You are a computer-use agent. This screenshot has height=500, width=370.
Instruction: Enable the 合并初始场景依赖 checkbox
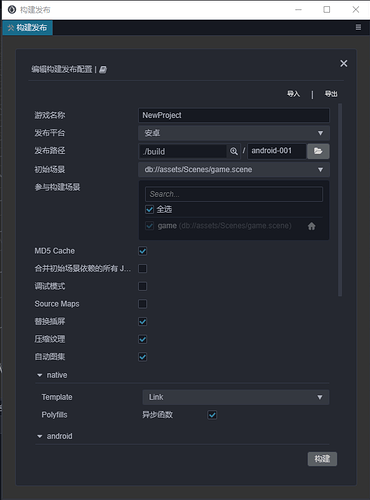click(x=143, y=269)
